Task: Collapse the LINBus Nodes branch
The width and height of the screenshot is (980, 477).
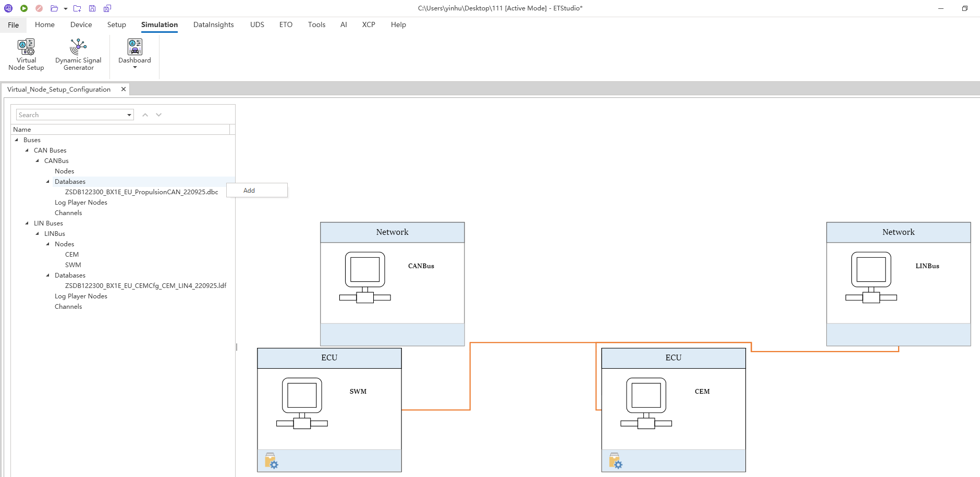Action: (48, 244)
